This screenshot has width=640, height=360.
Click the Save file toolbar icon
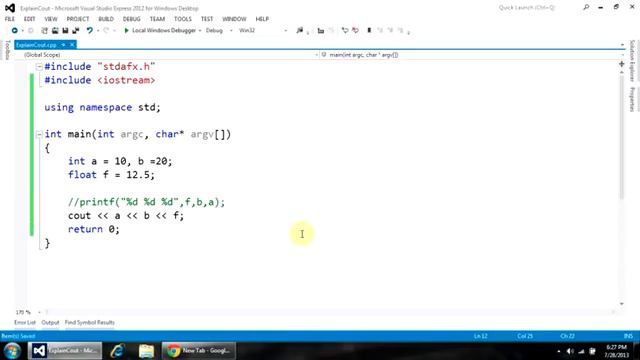(x=65, y=31)
